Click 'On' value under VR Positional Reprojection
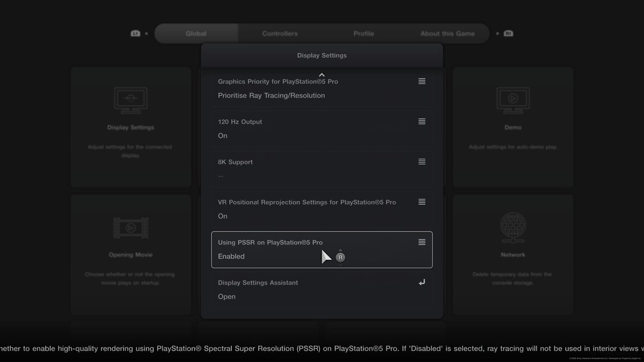 pyautogui.click(x=223, y=216)
